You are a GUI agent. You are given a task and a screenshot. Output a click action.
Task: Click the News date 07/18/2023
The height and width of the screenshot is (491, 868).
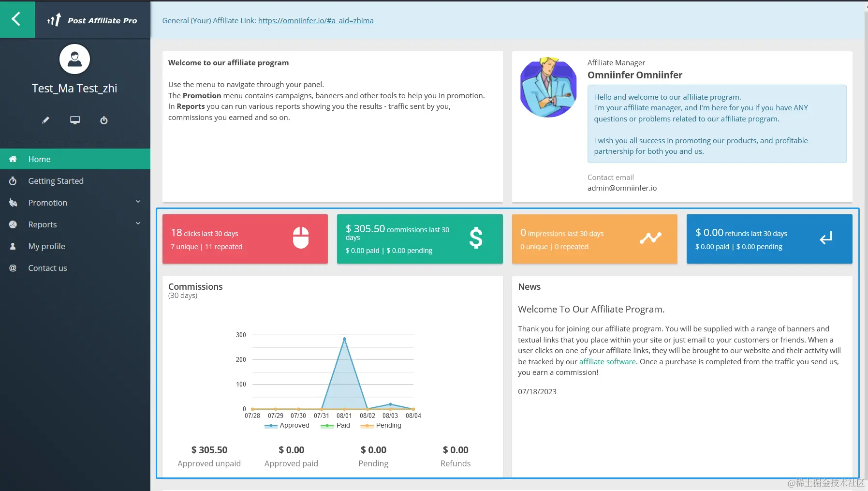[537, 391]
